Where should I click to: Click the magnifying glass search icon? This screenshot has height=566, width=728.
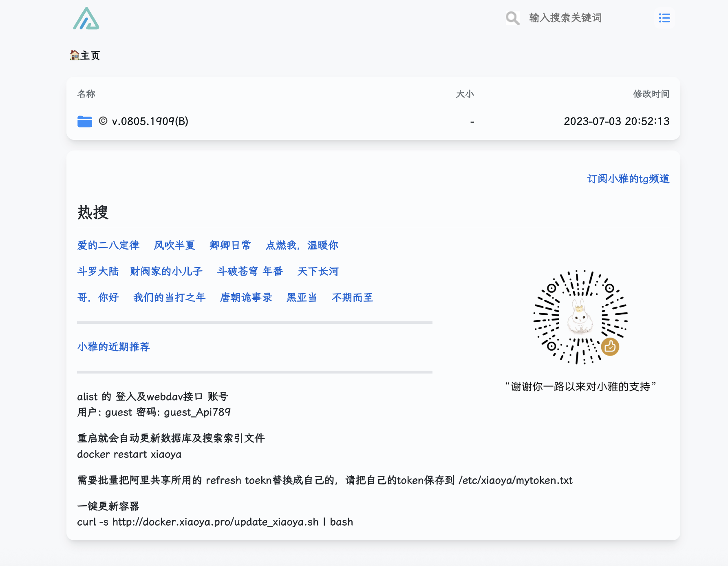click(x=512, y=18)
